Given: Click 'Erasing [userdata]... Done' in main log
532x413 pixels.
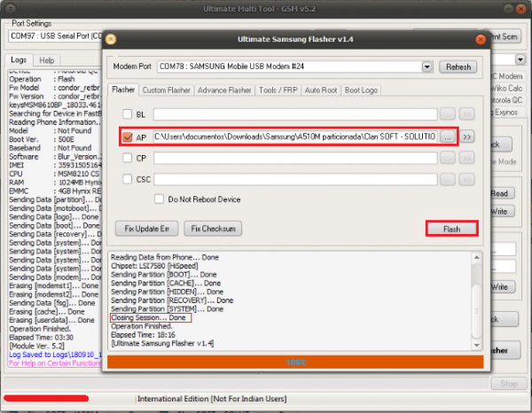Looking at the screenshot, I should coord(51,320).
